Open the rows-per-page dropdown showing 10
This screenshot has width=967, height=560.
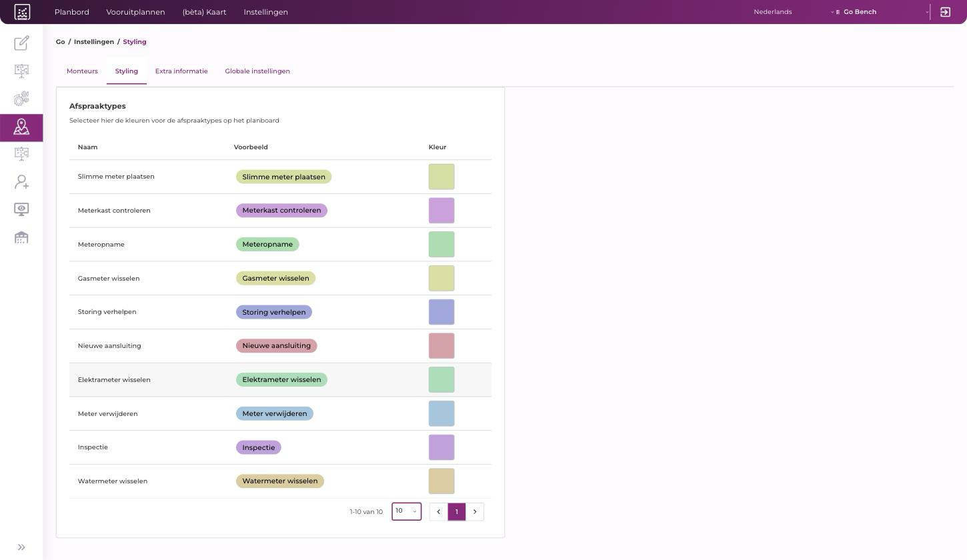coord(406,511)
